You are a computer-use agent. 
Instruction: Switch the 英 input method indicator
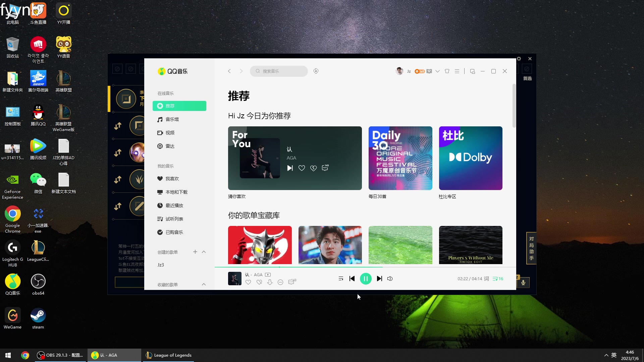click(x=614, y=355)
